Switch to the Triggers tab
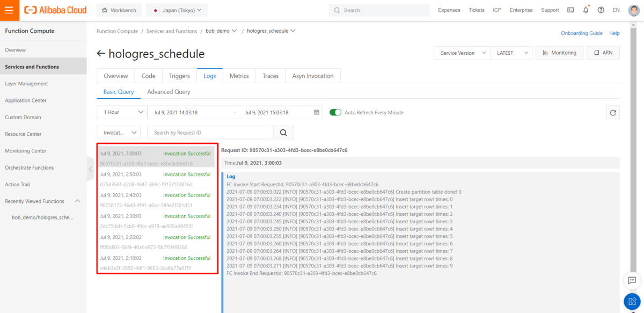This screenshot has width=644, height=313. click(179, 76)
